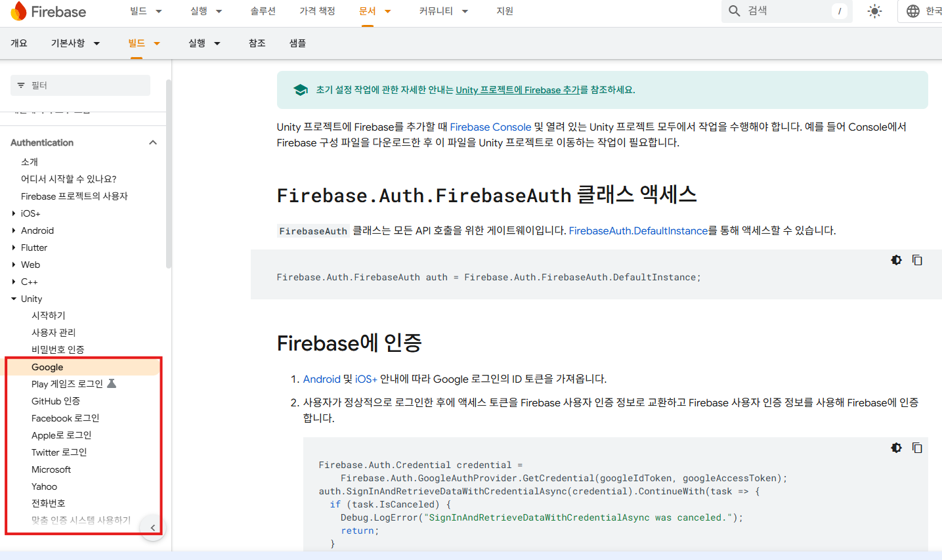Screen dimensions: 942x560
Task: Follow the Android guide link
Action: tap(322, 379)
